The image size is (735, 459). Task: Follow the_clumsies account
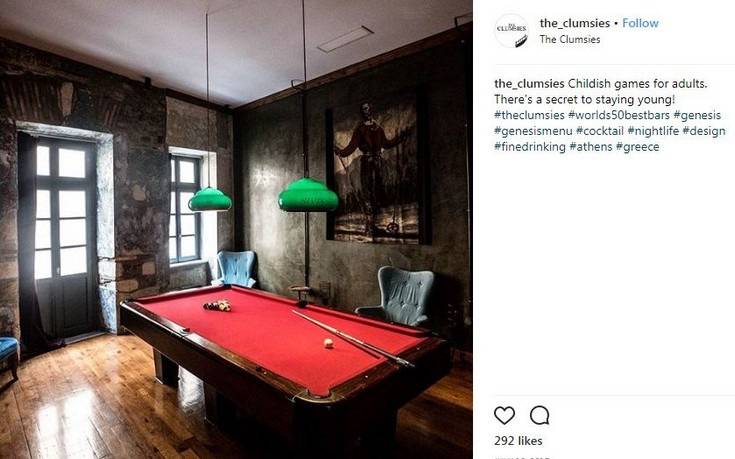pos(640,23)
